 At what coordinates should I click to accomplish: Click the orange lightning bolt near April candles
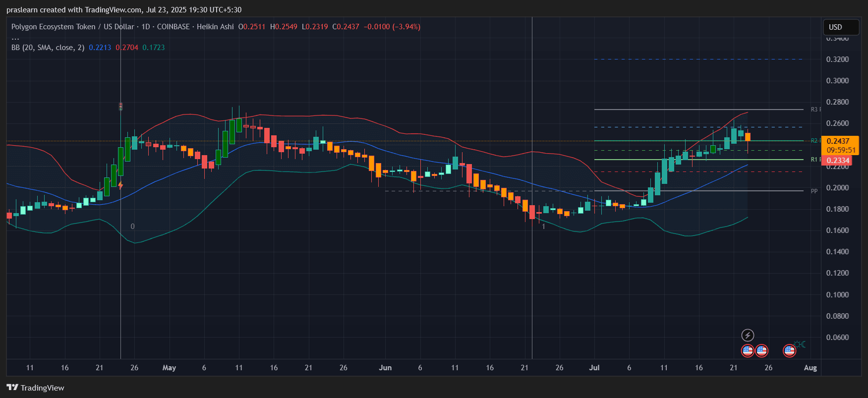pyautogui.click(x=120, y=185)
